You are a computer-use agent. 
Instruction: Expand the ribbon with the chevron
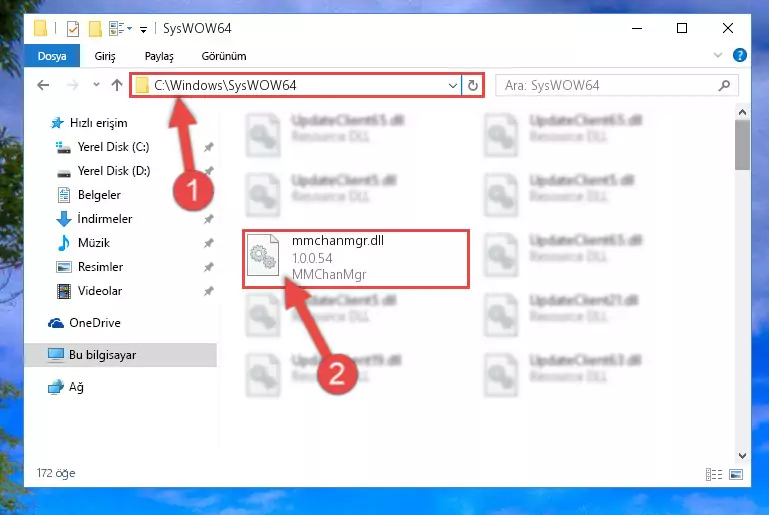click(718, 55)
